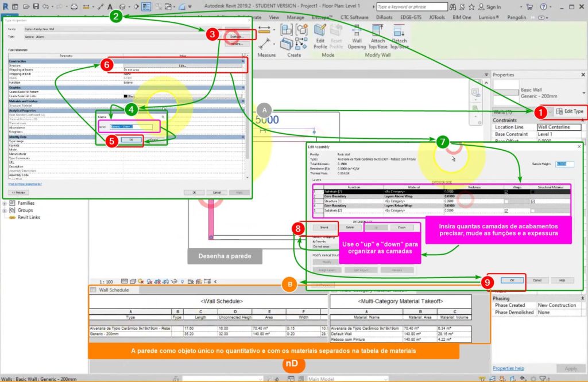Image resolution: width=588 pixels, height=382 pixels.
Task: Toggle Structural Material checkbox on Structure row
Action: pos(533,201)
